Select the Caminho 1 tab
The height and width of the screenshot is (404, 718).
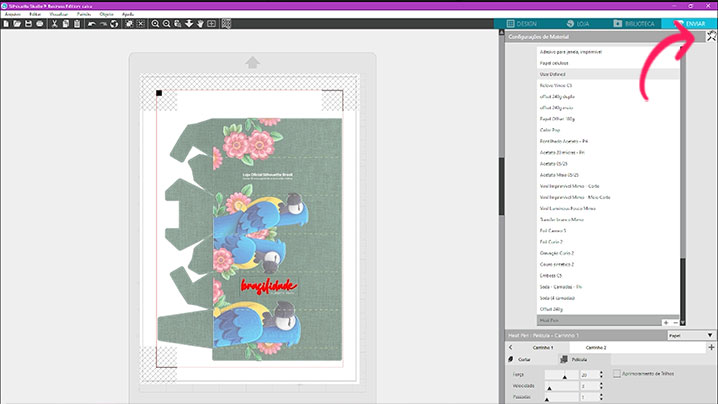[543, 348]
